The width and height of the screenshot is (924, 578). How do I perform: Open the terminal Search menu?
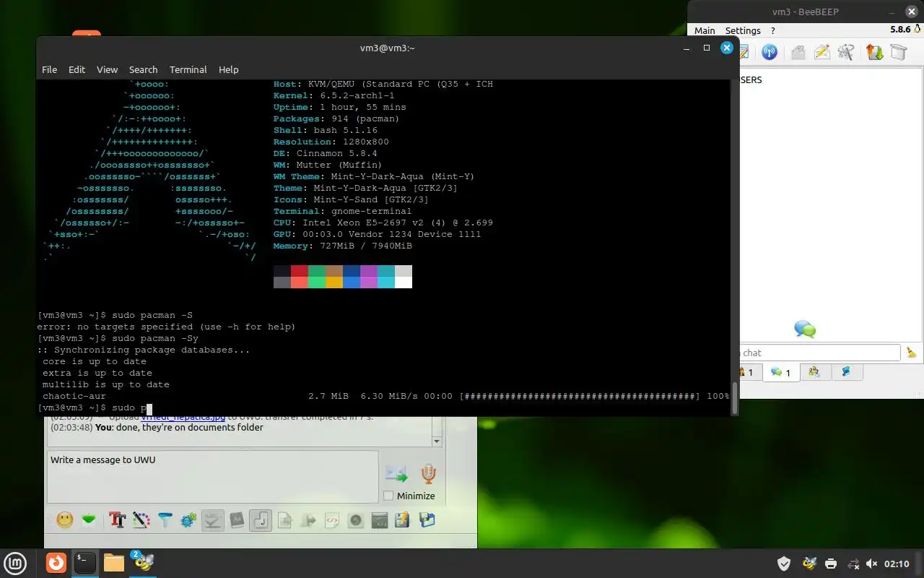click(143, 69)
